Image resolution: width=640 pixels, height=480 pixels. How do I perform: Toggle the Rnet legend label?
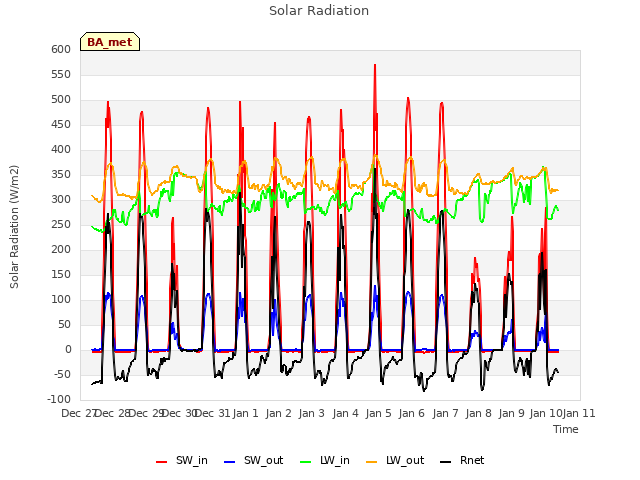pos(472,460)
